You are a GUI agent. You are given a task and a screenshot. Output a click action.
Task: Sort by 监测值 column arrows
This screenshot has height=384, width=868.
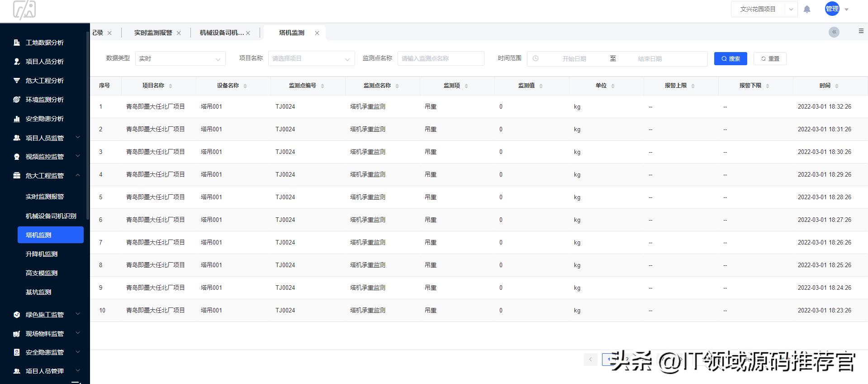(541, 86)
